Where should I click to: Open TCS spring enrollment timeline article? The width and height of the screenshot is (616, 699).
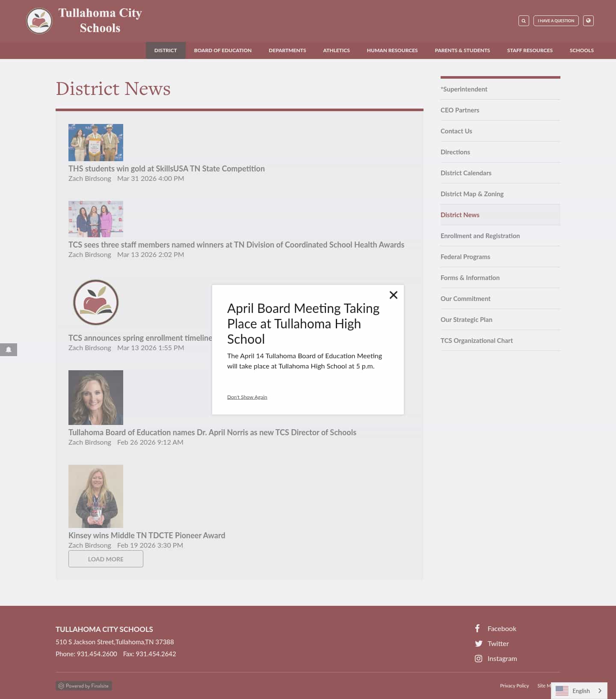coord(140,338)
